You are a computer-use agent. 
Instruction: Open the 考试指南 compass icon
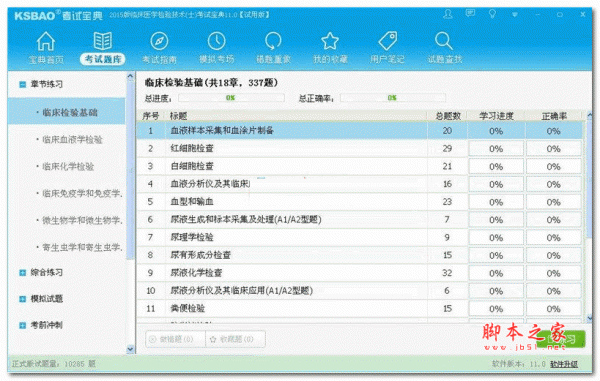159,41
